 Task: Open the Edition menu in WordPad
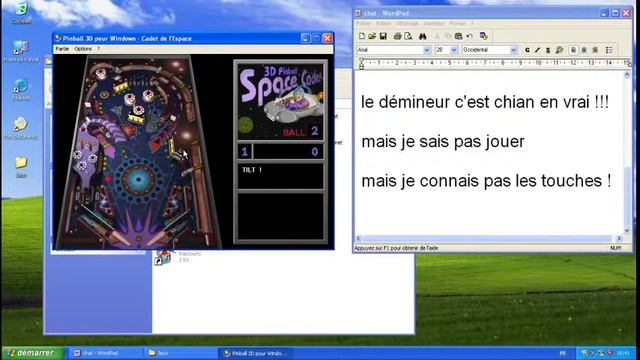coord(383,24)
